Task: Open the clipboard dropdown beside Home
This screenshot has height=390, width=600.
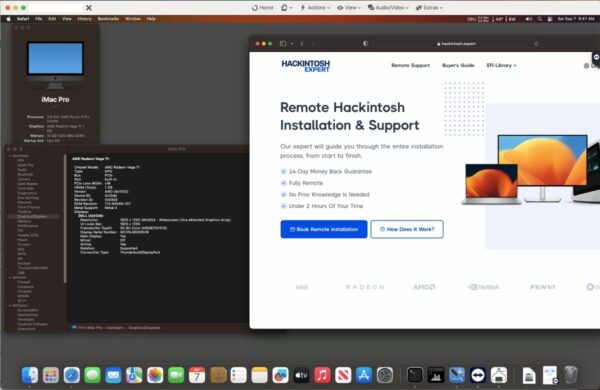Action: tap(287, 8)
